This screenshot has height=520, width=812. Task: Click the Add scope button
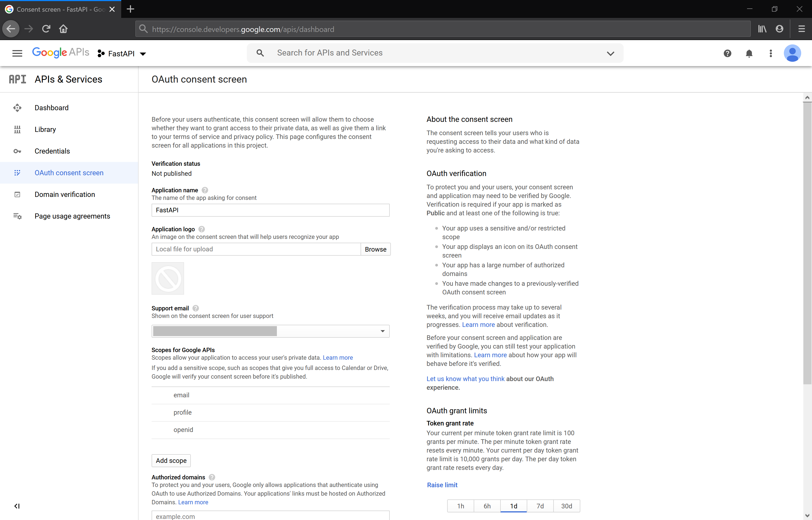click(x=171, y=461)
